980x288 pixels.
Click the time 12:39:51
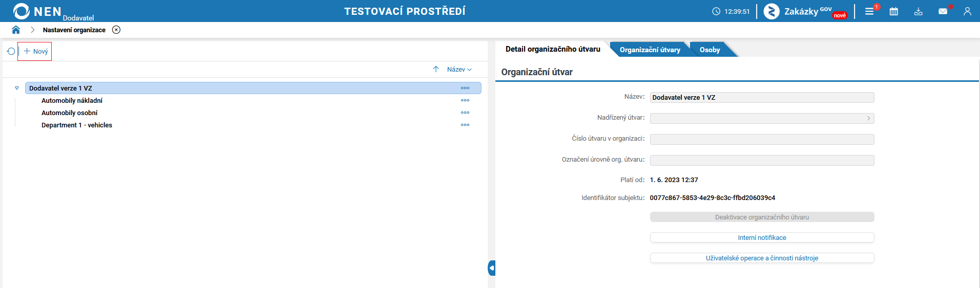click(x=737, y=11)
